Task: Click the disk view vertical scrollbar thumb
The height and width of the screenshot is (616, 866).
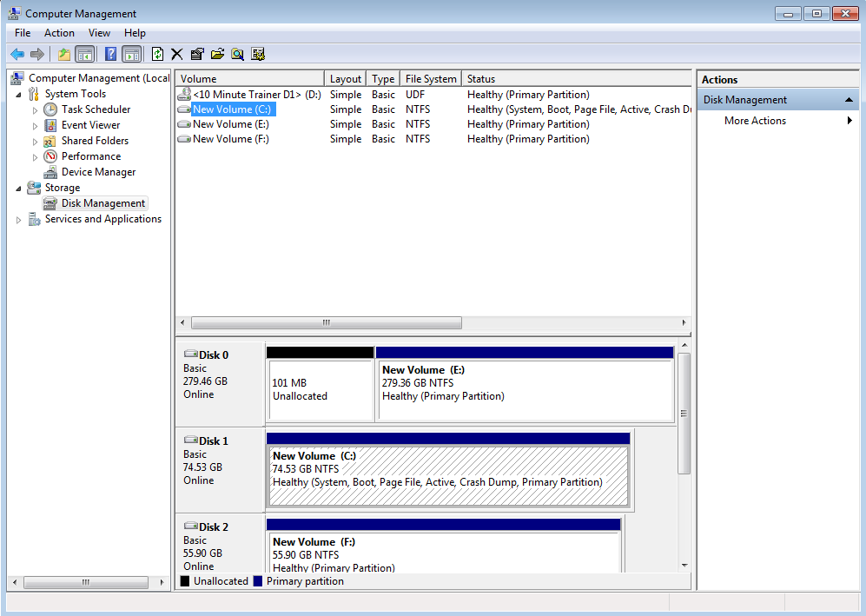Action: click(684, 414)
